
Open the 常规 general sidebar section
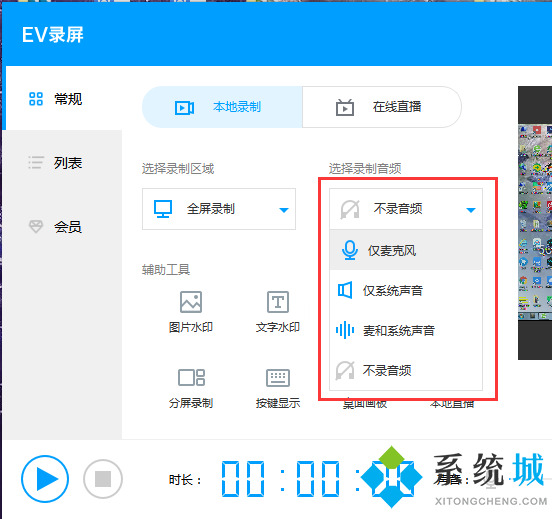point(63,99)
